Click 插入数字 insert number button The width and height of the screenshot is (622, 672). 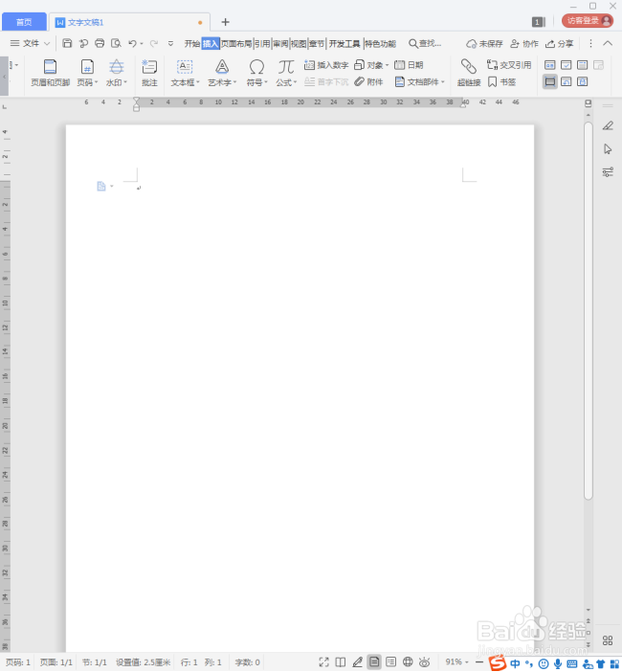tap(326, 65)
